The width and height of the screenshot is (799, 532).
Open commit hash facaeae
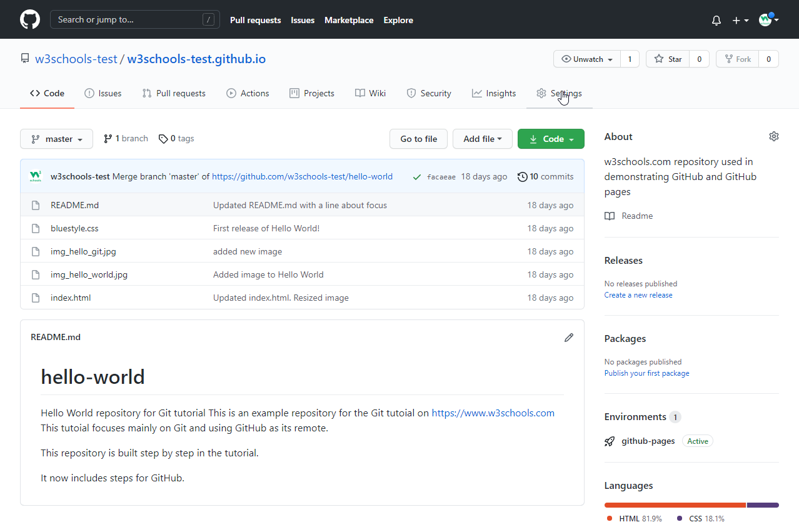point(441,177)
